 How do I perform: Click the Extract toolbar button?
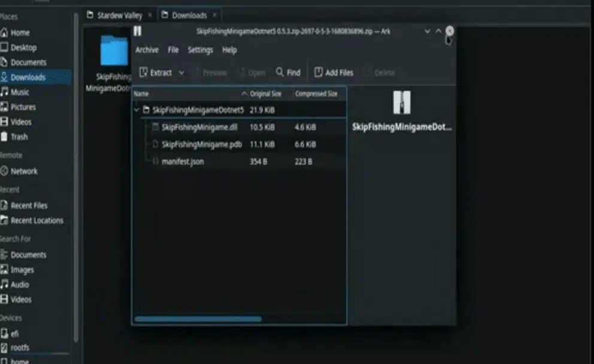pos(156,72)
